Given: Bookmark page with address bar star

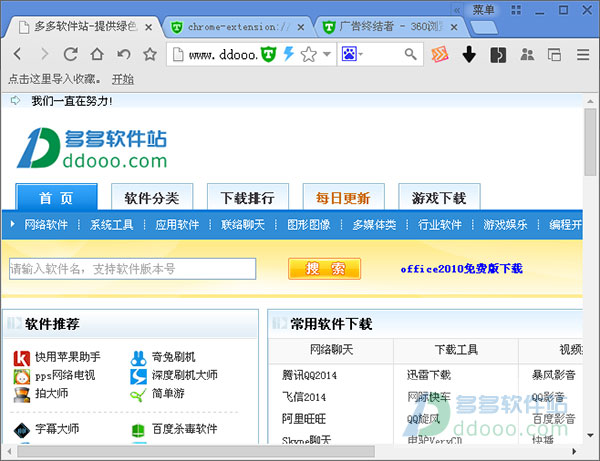Looking at the screenshot, I should [309, 54].
